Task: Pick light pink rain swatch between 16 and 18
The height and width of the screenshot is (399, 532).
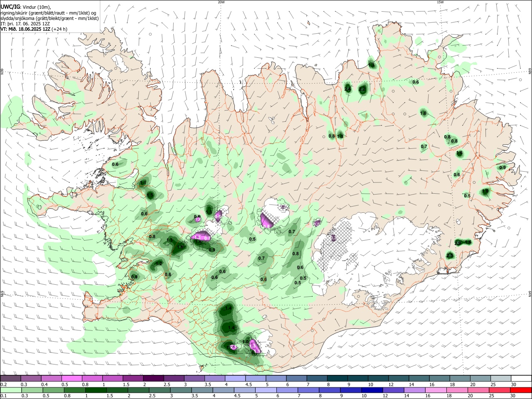Action: coord(436,390)
